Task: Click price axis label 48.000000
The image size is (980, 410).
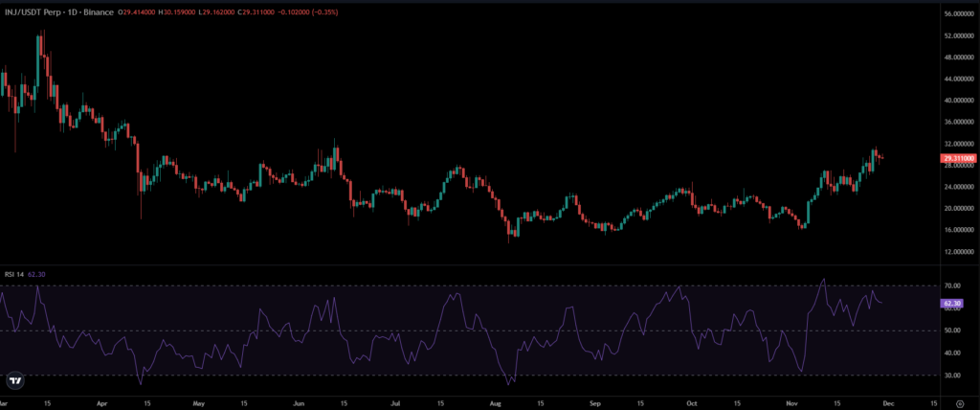Action: pyautogui.click(x=960, y=57)
